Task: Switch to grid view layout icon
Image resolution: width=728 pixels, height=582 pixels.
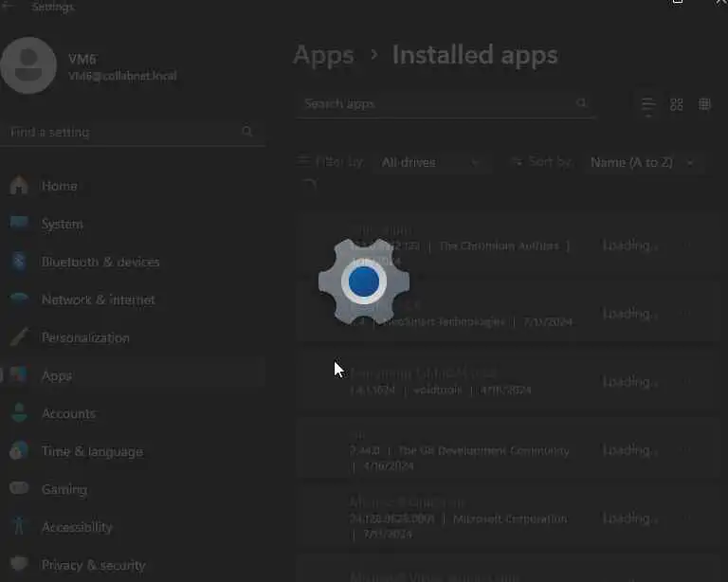Action: (677, 104)
